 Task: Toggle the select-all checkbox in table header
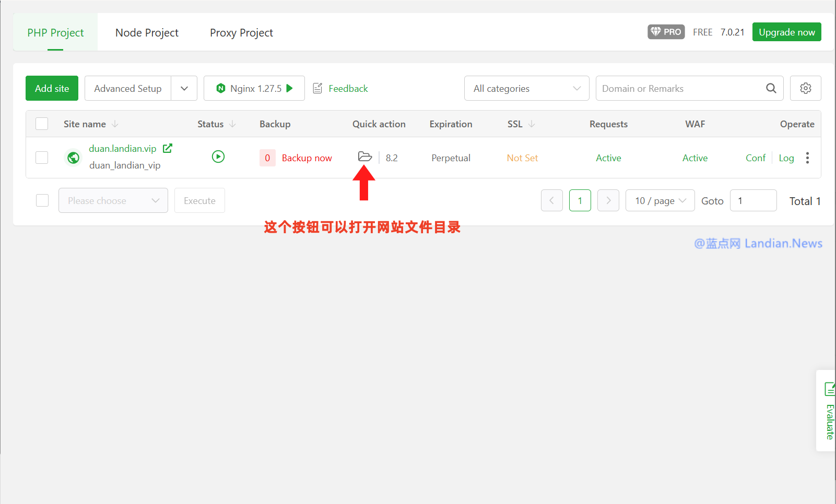click(42, 124)
